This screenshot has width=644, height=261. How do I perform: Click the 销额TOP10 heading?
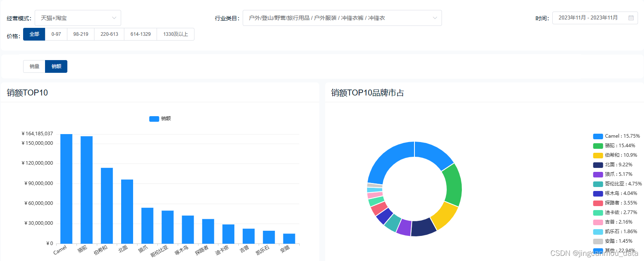[27, 93]
